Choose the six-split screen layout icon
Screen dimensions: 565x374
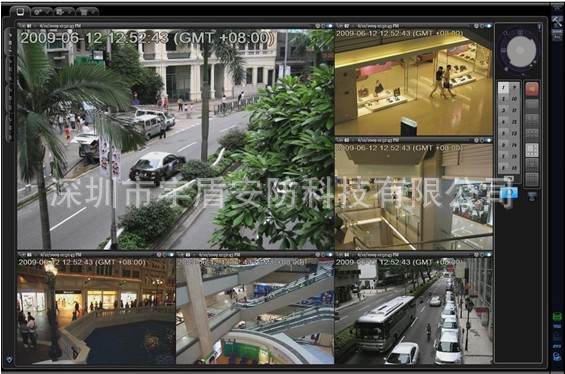pos(532,135)
